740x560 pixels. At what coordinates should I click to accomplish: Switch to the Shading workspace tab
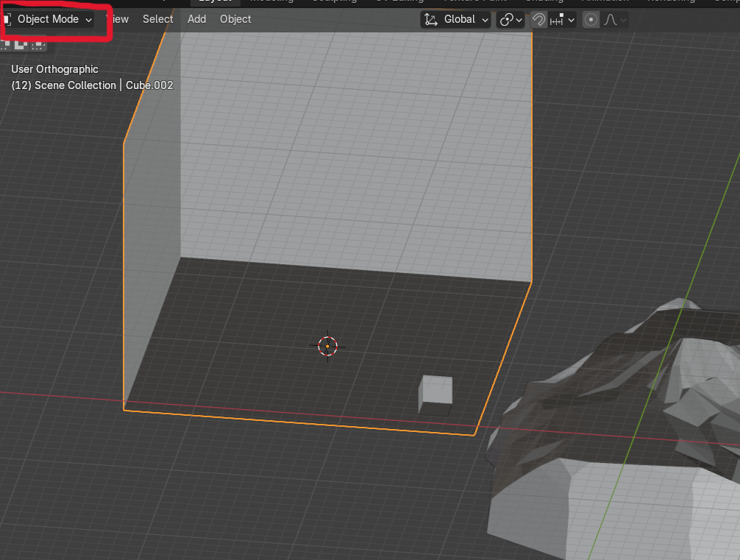pyautogui.click(x=544, y=2)
